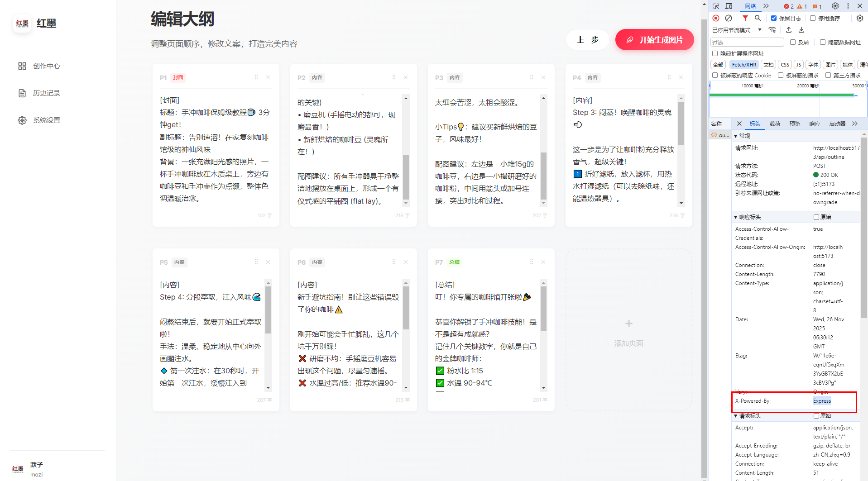Click the drag handle on card P5
Image resolution: width=868 pixels, height=481 pixels.
point(256,262)
